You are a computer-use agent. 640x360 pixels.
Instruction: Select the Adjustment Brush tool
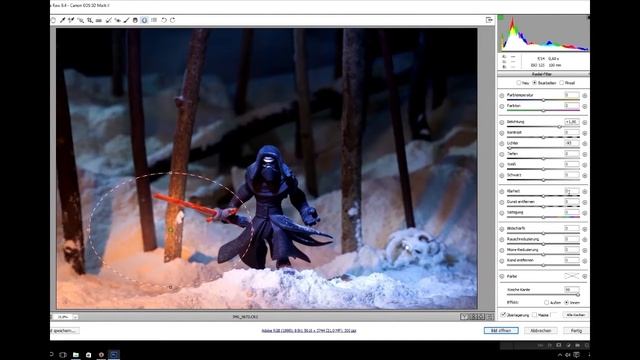pyautogui.click(x=127, y=20)
